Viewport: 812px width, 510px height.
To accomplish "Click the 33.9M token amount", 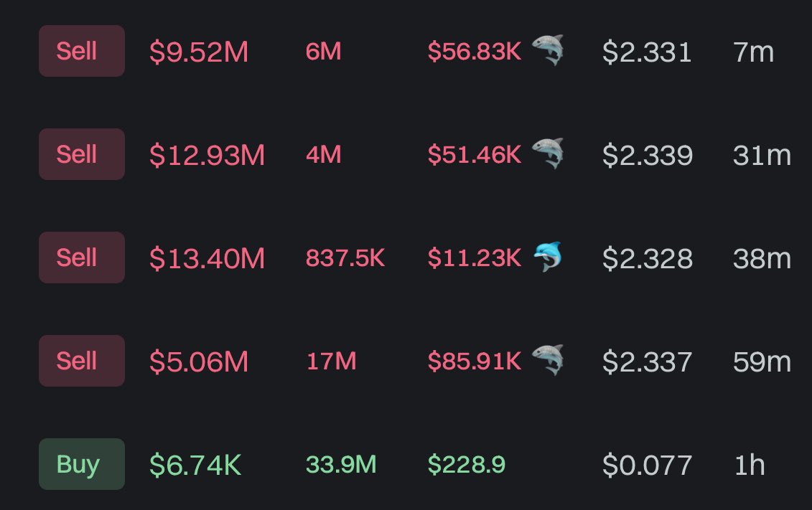I will click(x=341, y=465).
